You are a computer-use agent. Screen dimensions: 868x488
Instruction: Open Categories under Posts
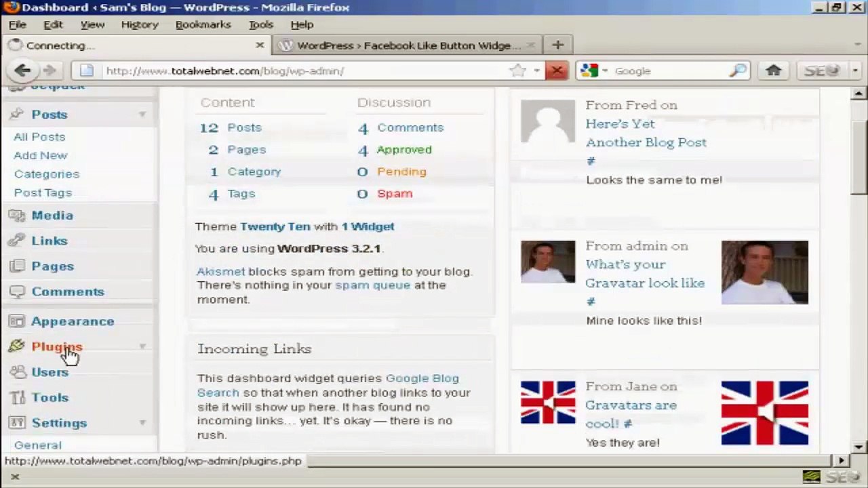pos(47,174)
